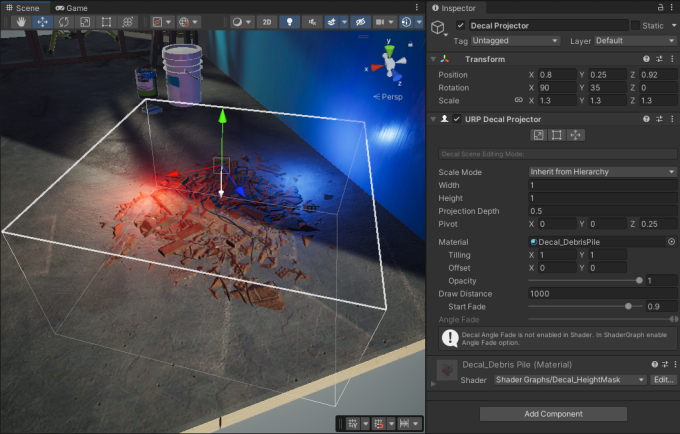Uncheck the Decal Projector active checkbox
The image size is (680, 434).
pyautogui.click(x=460, y=25)
